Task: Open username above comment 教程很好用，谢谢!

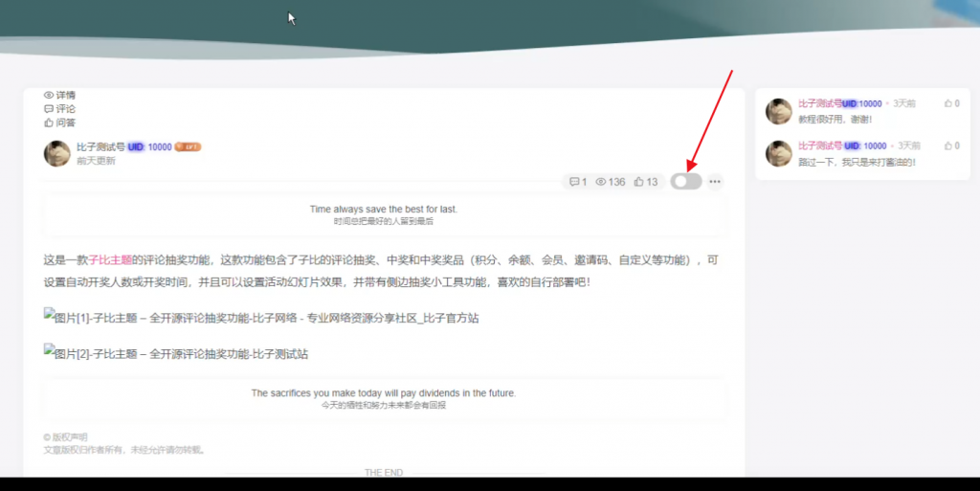Action: point(820,103)
